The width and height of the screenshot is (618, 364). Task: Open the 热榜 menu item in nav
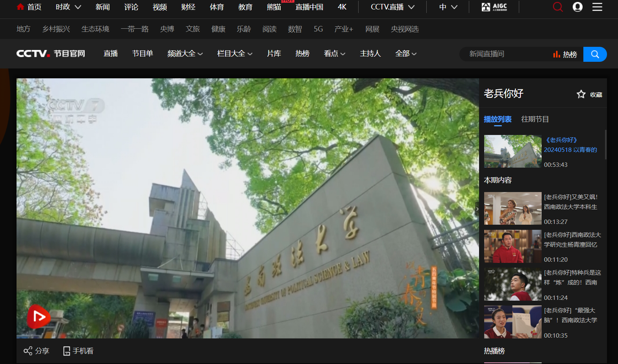[302, 54]
